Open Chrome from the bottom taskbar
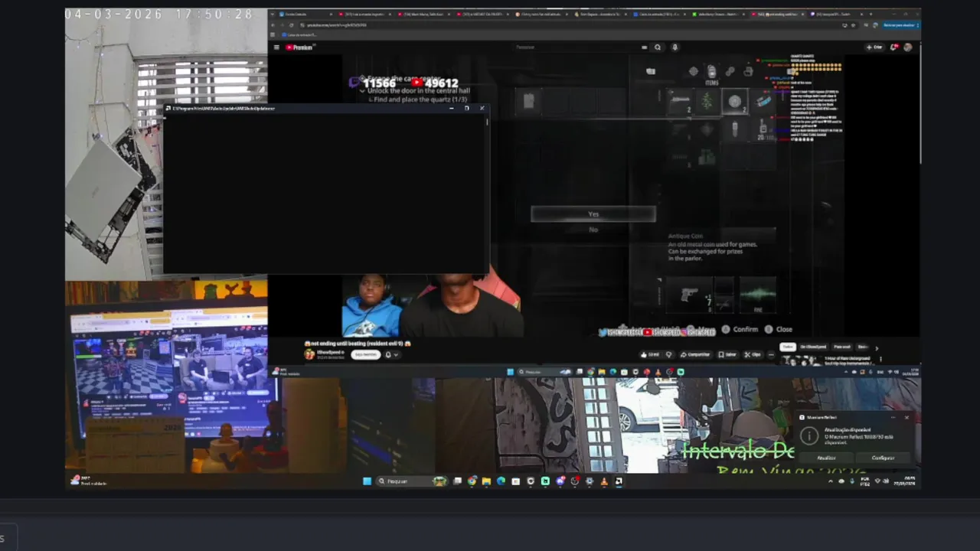The image size is (980, 551). coord(472,481)
